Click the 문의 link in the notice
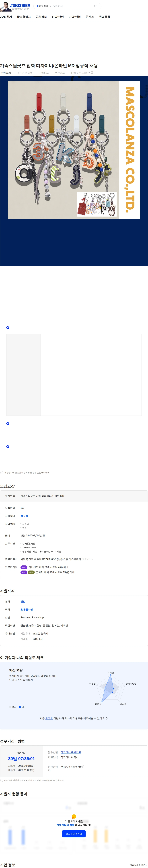The height and width of the screenshot is (868, 148). point(39,472)
